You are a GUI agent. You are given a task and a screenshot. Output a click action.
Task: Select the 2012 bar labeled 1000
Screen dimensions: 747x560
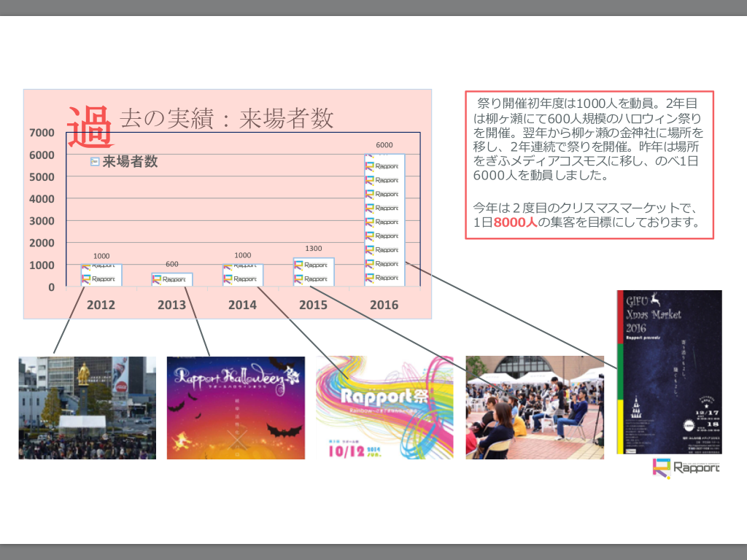[101, 275]
